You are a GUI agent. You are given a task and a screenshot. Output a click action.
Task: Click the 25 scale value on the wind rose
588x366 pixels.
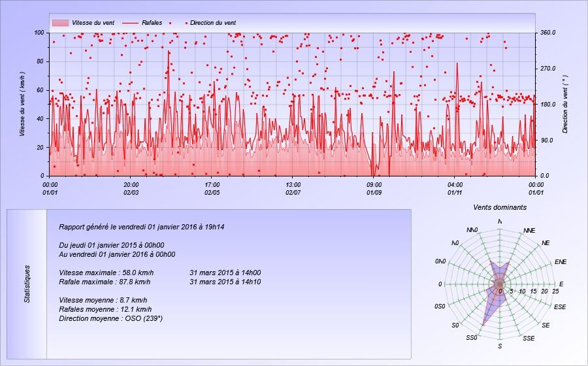(x=555, y=291)
